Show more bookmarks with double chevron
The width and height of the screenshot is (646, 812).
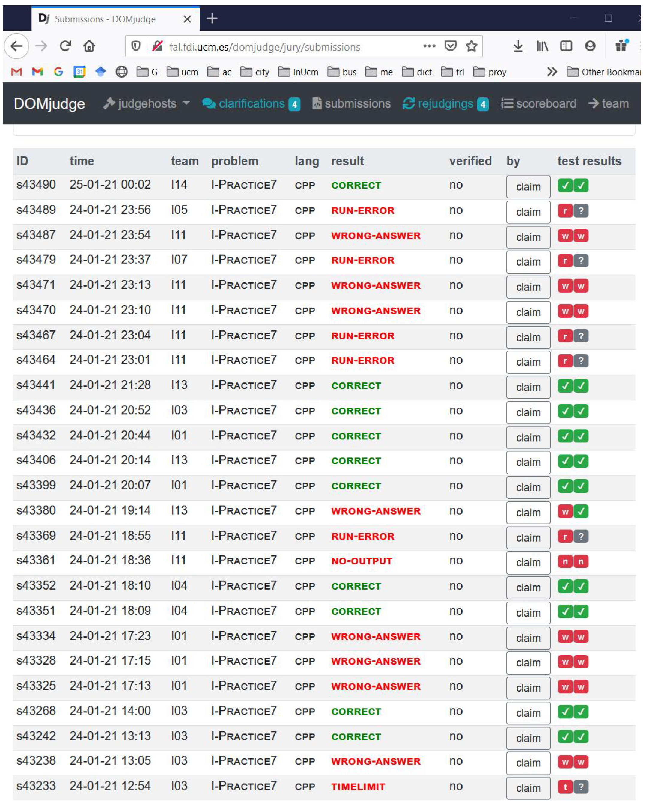click(552, 72)
